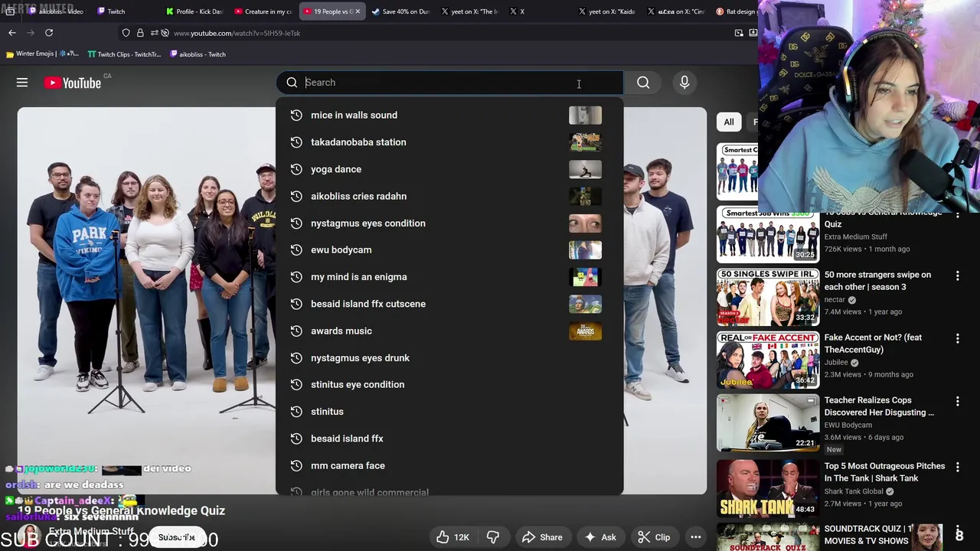Pick 'my mind is an enigma' suggestion
This screenshot has height=551, width=980.
pos(449,277)
